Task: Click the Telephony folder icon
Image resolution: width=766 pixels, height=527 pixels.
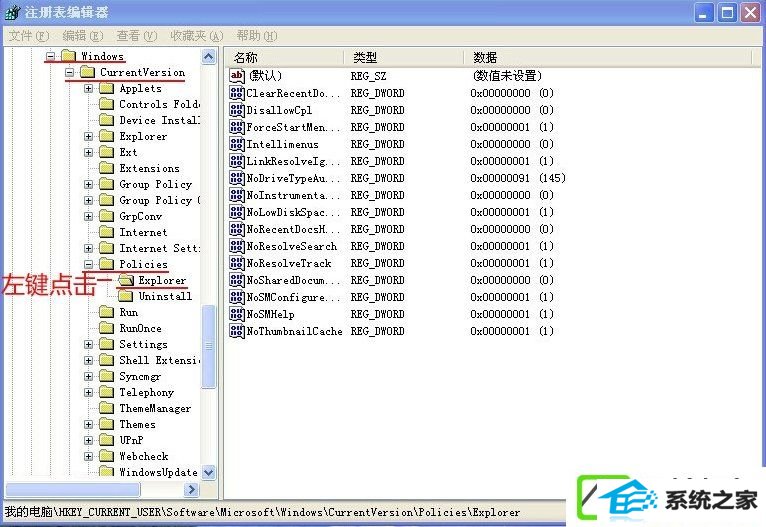Action: [x=106, y=392]
